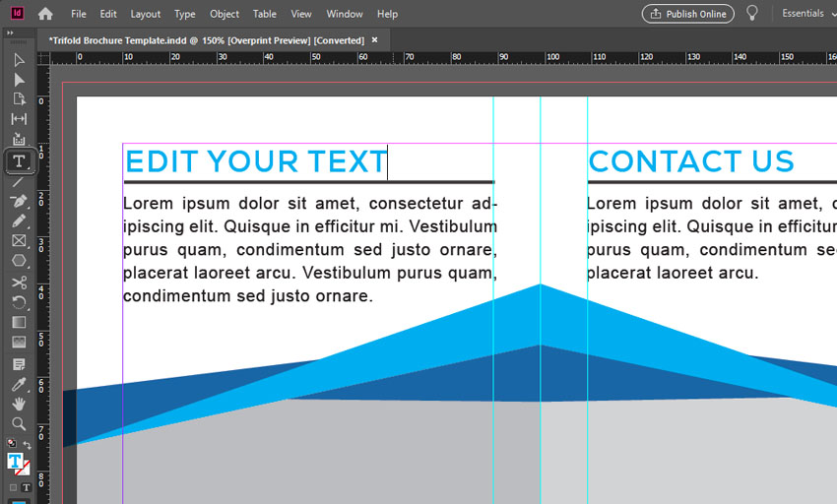Click the CONTACT US heading
This screenshot has width=837, height=504.
pos(691,161)
